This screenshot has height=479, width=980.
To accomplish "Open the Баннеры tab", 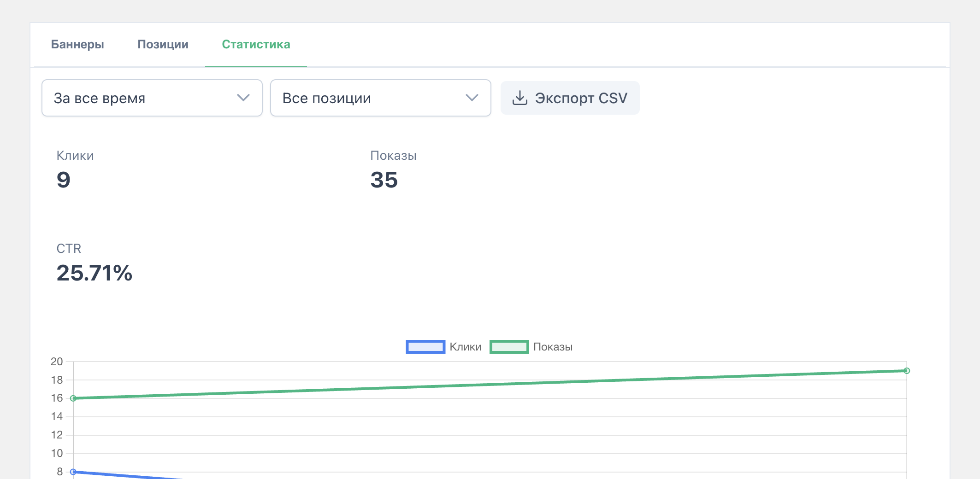I will point(77,45).
